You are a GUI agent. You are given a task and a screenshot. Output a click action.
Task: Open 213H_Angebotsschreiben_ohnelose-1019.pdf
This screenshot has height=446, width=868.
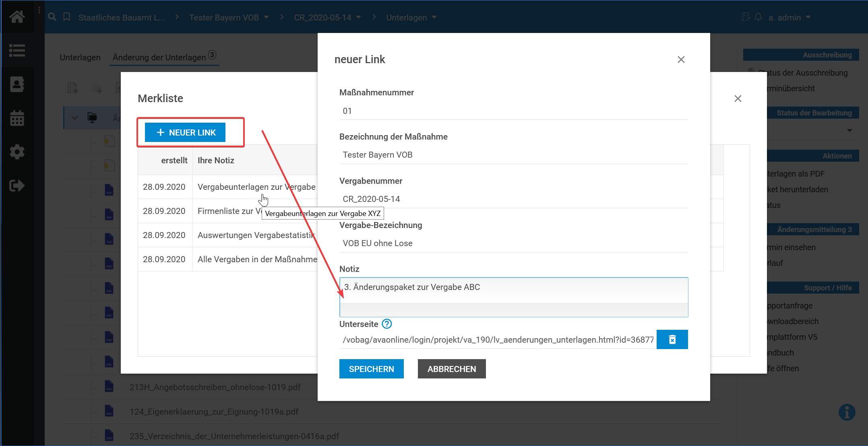pyautogui.click(x=215, y=387)
